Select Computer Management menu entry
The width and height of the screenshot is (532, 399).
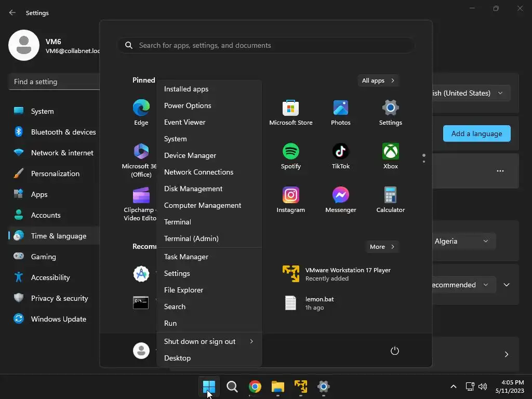209,205
